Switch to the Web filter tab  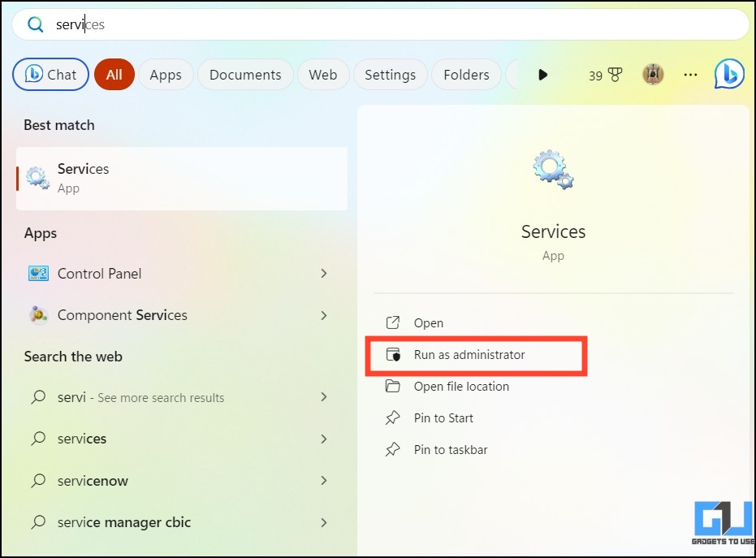[323, 75]
